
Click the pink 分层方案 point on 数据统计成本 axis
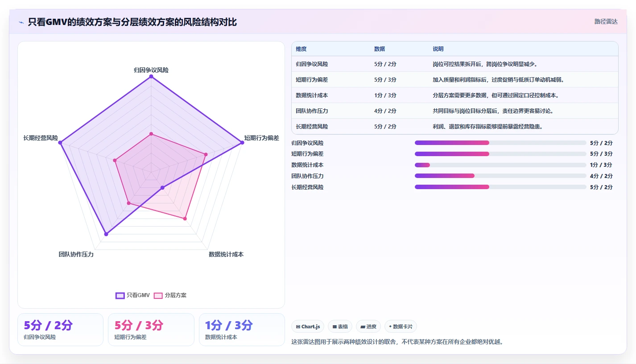tap(185, 219)
